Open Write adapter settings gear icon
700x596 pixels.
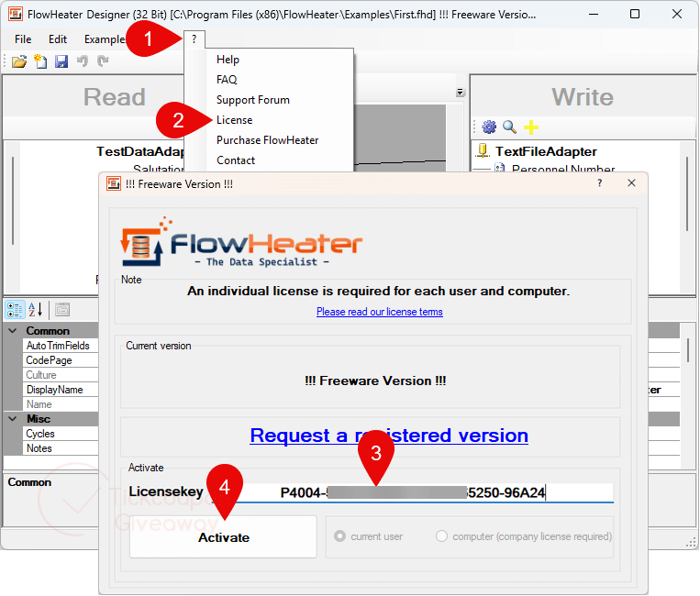pos(489,127)
